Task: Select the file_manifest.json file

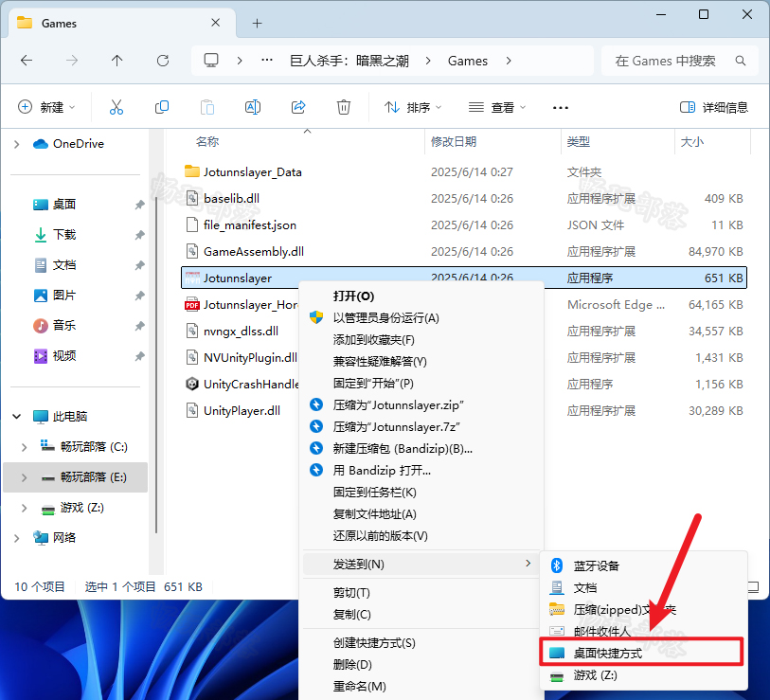Action: [x=463, y=225]
